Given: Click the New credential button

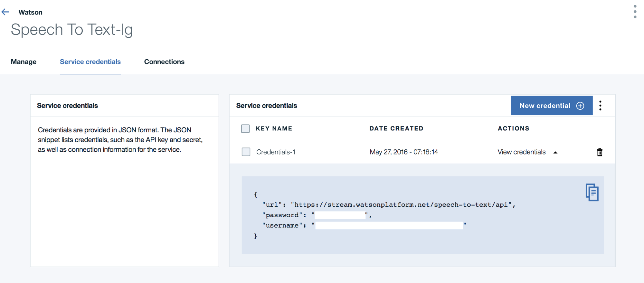Looking at the screenshot, I should (x=552, y=106).
